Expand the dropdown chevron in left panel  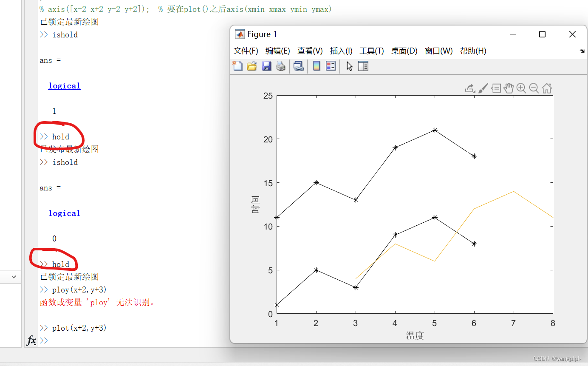point(14,277)
